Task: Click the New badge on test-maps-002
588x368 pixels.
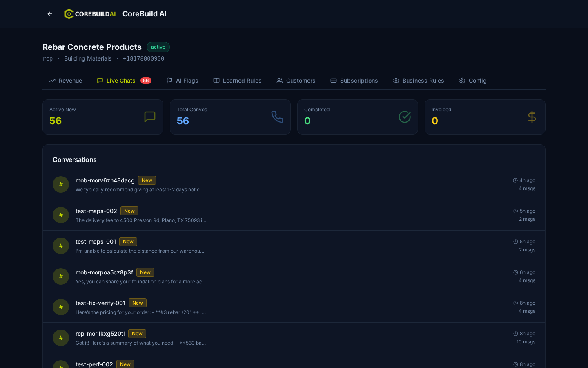Action: (129, 211)
